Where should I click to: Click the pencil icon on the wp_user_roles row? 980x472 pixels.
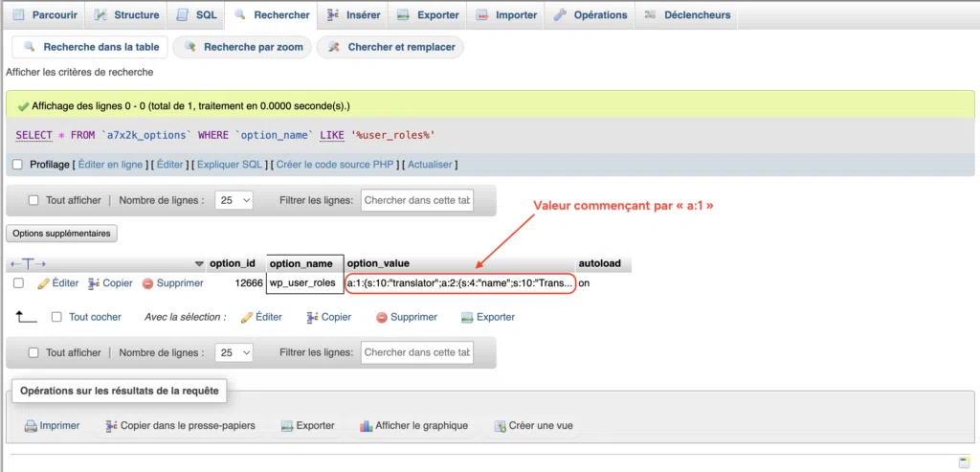point(43,283)
